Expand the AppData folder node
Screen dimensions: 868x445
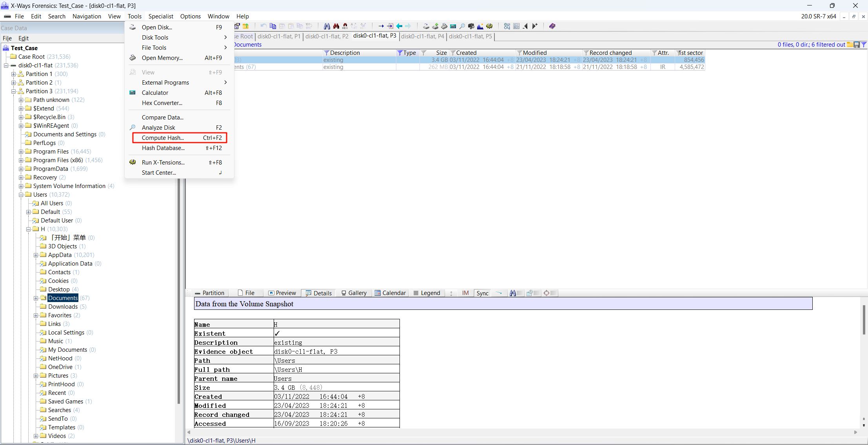(36, 255)
